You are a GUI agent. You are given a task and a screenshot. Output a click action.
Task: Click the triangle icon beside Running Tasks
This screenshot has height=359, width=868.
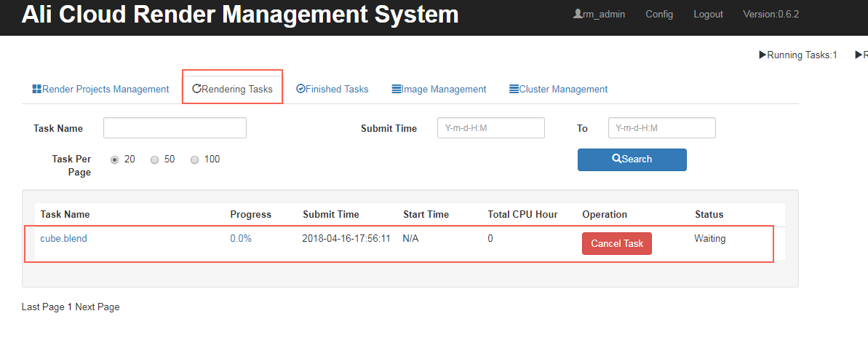pyautogui.click(x=763, y=55)
